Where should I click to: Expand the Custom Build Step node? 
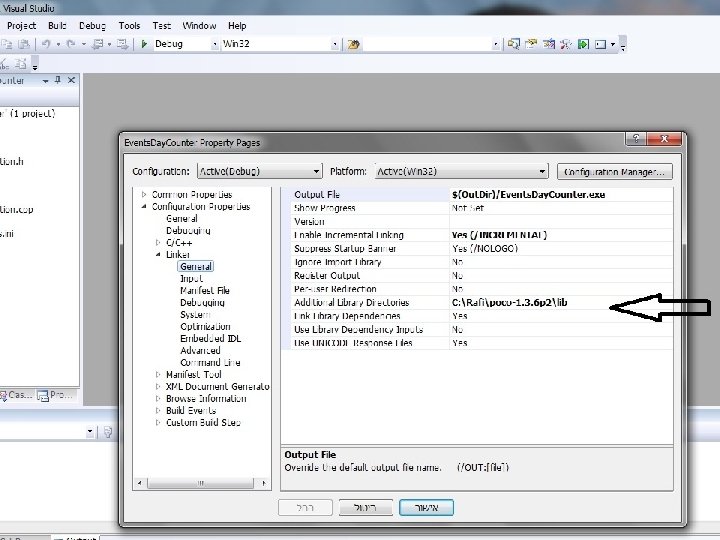click(x=158, y=422)
